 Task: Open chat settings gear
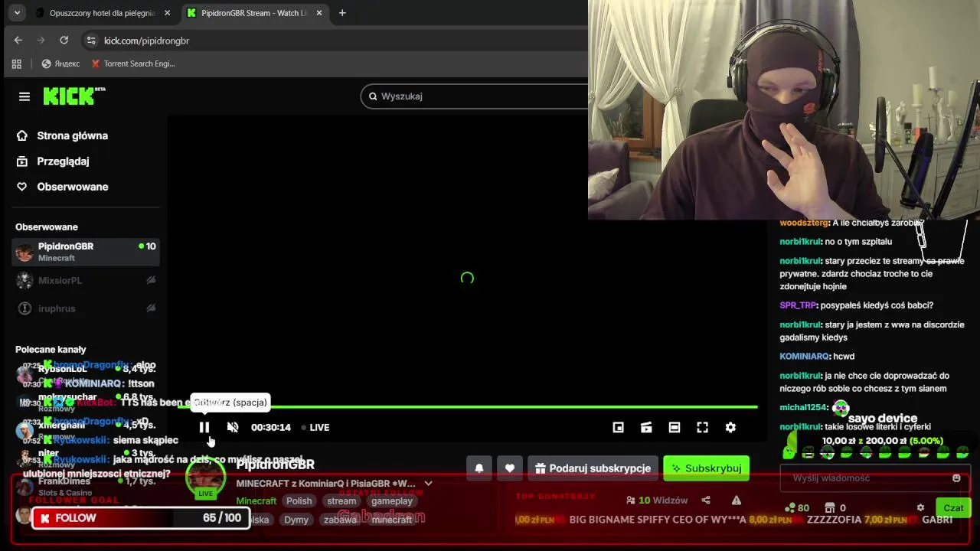pos(920,507)
